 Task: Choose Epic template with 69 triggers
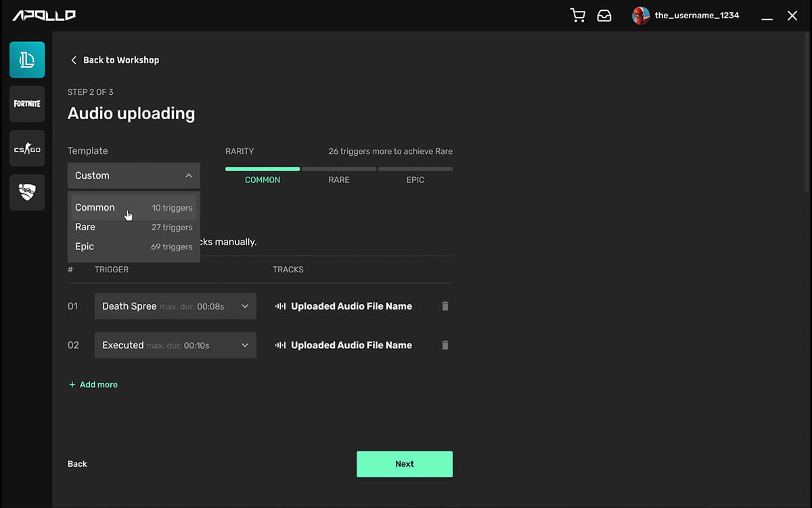133,247
